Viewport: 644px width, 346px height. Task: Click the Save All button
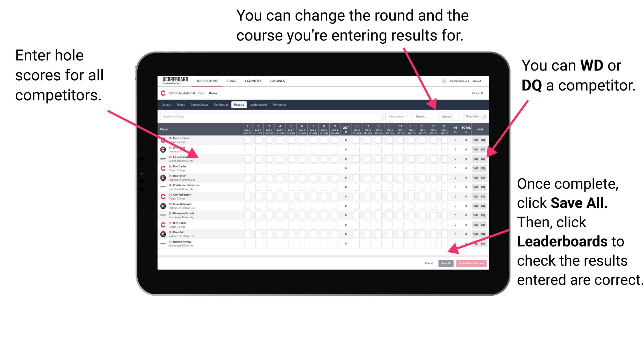point(446,263)
